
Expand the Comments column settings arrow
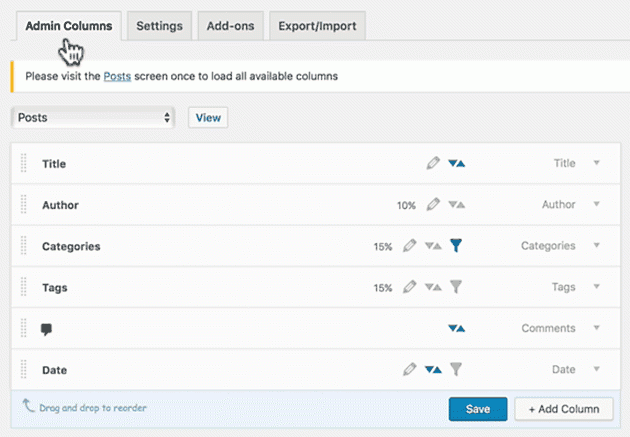pos(597,328)
